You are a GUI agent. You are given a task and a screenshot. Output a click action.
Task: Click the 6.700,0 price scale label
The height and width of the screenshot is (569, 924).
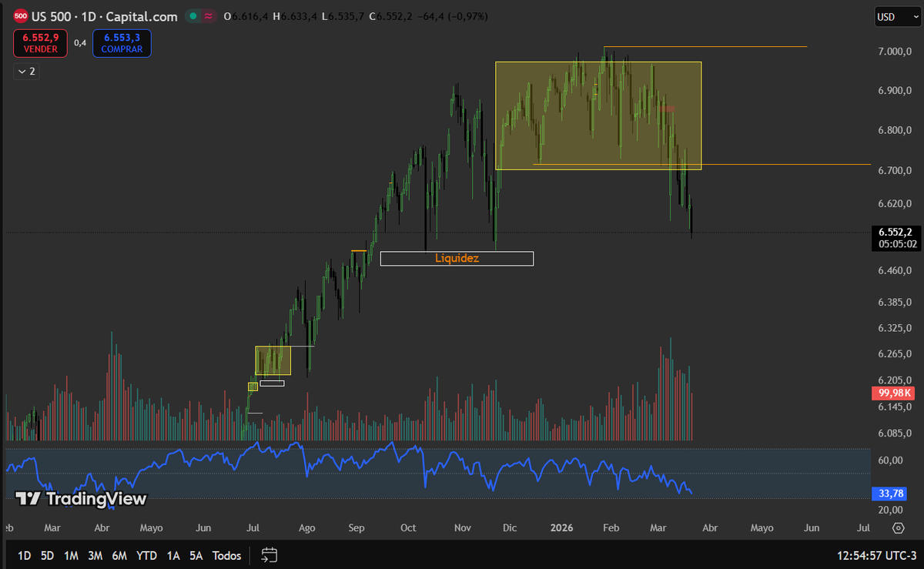(x=896, y=170)
